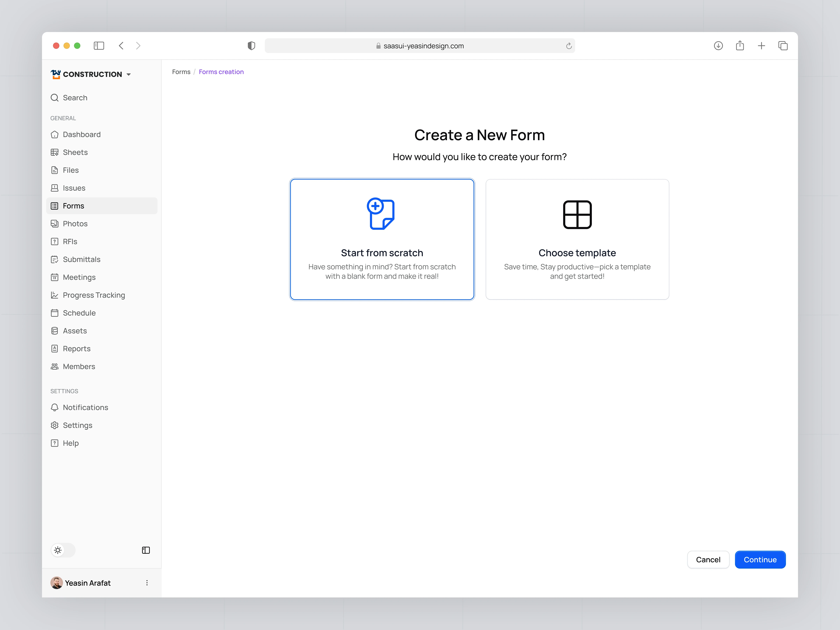Screen dimensions: 840x630
Task: Click the Progress Tracking chart icon
Action: click(55, 295)
